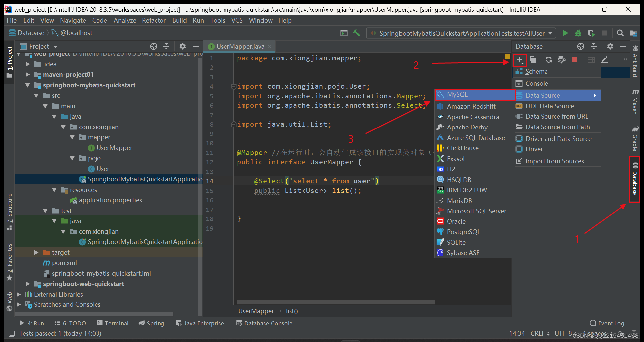
Task: Expand the .idea folder
Action: pos(28,64)
